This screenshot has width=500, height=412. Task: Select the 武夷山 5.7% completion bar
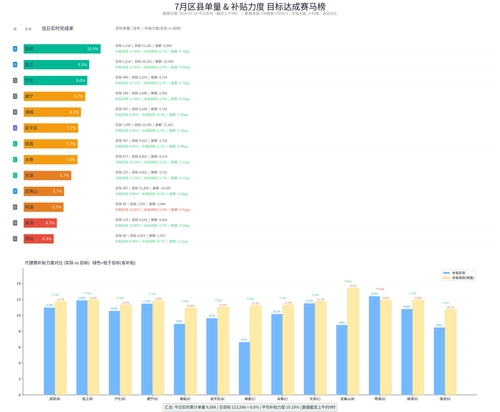coord(44,191)
